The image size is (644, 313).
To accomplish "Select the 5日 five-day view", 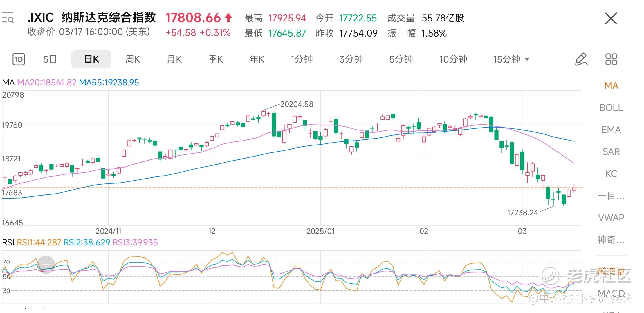I will tap(50, 59).
